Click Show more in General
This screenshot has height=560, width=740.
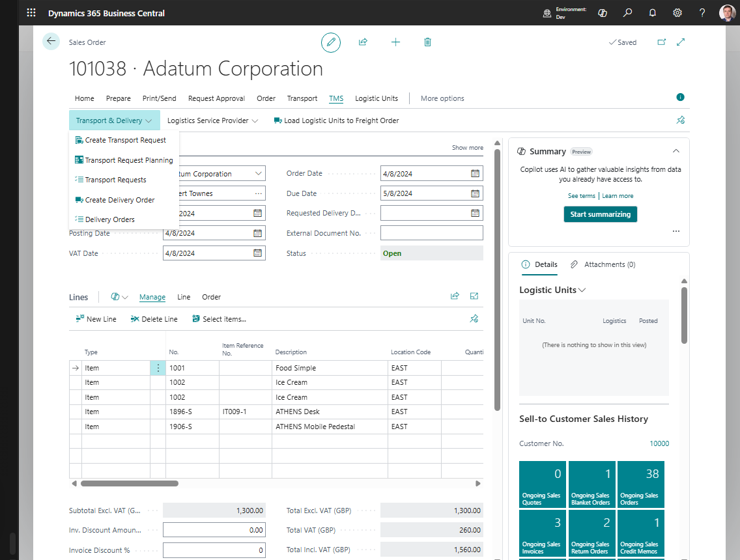467,148
